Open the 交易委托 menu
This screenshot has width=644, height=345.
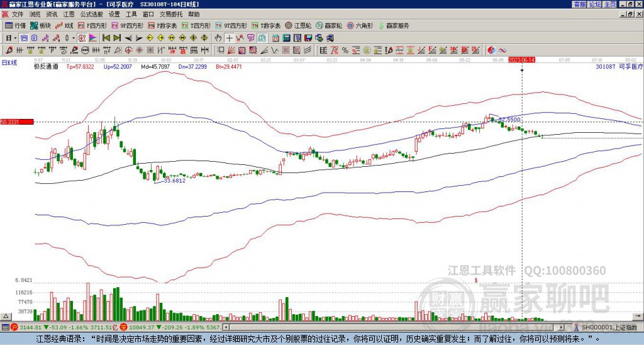coord(171,14)
